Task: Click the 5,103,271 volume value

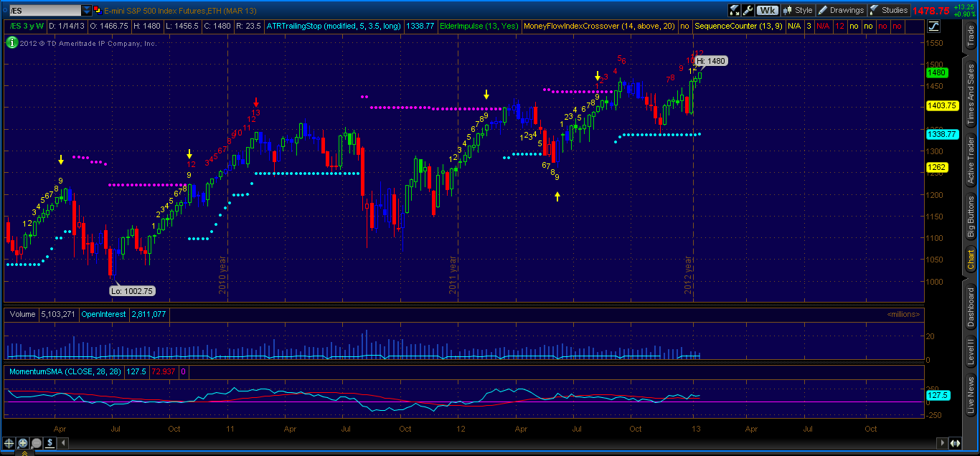Action: 57,314
